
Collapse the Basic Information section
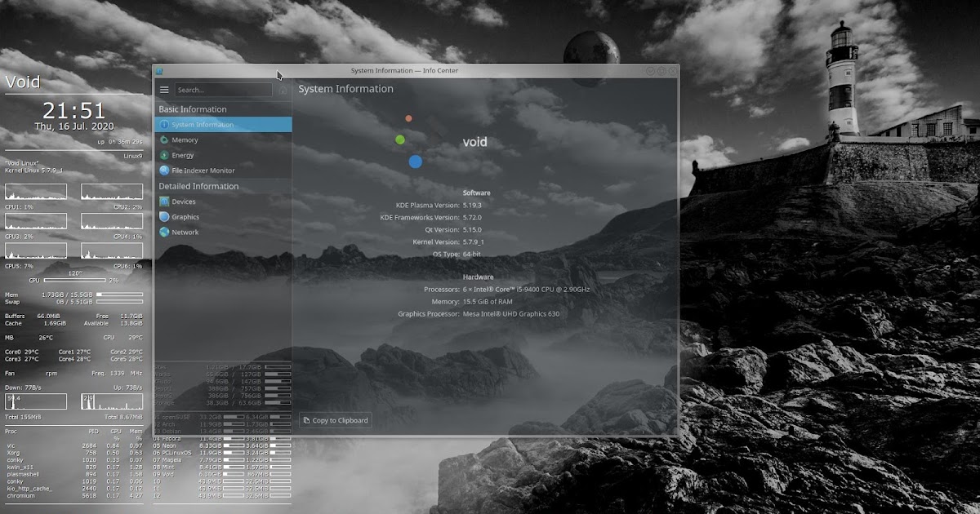click(x=192, y=109)
